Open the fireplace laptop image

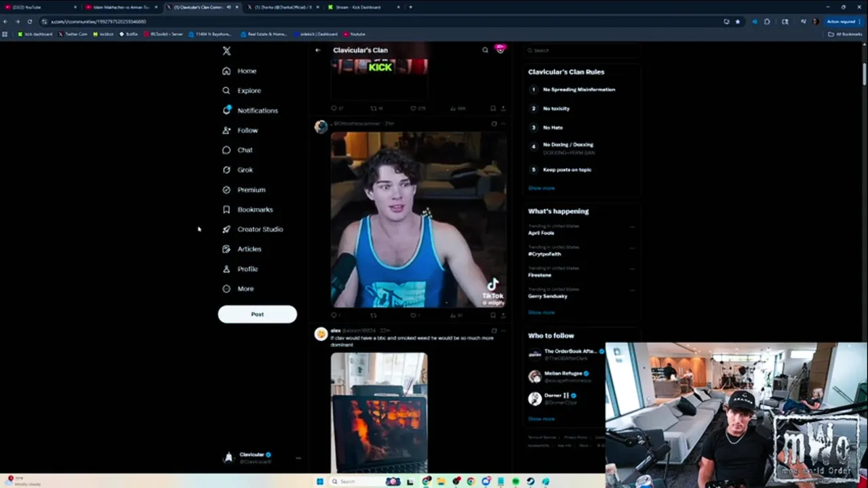click(379, 412)
